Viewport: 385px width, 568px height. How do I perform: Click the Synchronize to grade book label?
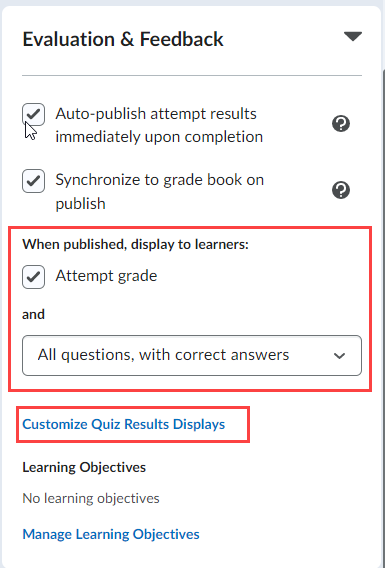[x=159, y=191]
